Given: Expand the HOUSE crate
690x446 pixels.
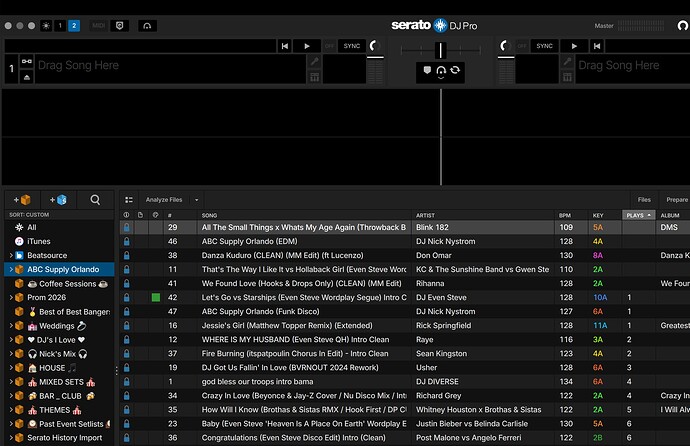Looking at the screenshot, I should tap(11, 368).
